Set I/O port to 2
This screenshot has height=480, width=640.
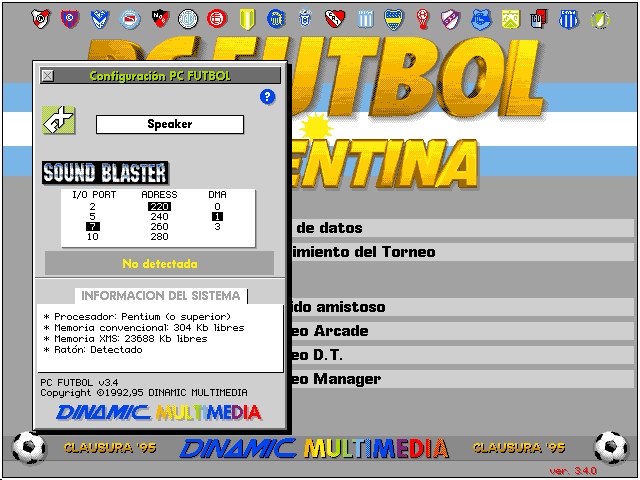click(93, 207)
